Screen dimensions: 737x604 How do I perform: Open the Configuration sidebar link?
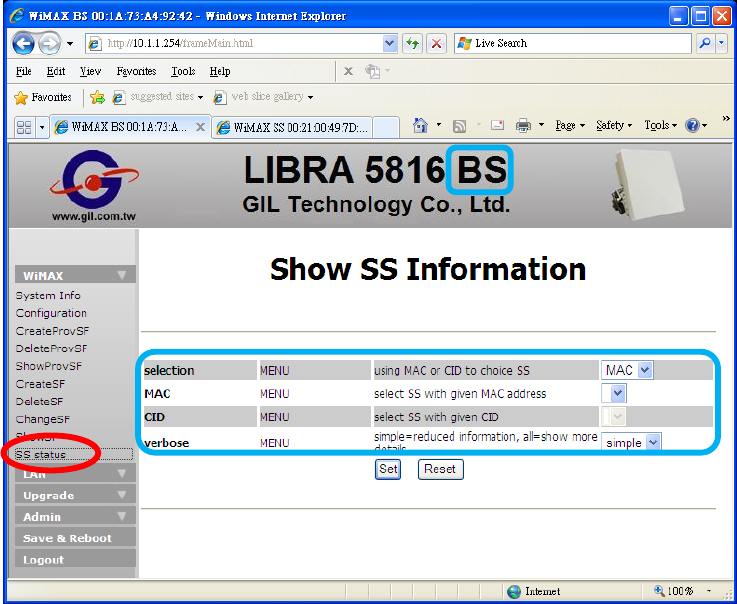click(x=51, y=313)
